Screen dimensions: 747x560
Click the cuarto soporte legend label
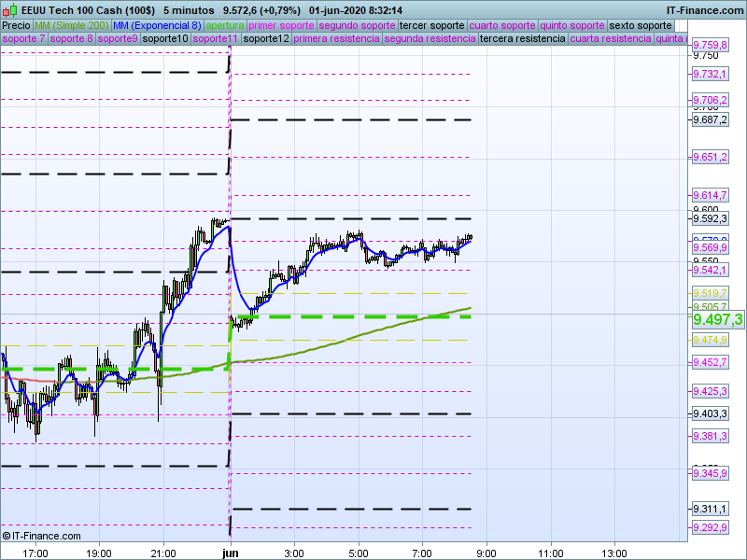(502, 26)
